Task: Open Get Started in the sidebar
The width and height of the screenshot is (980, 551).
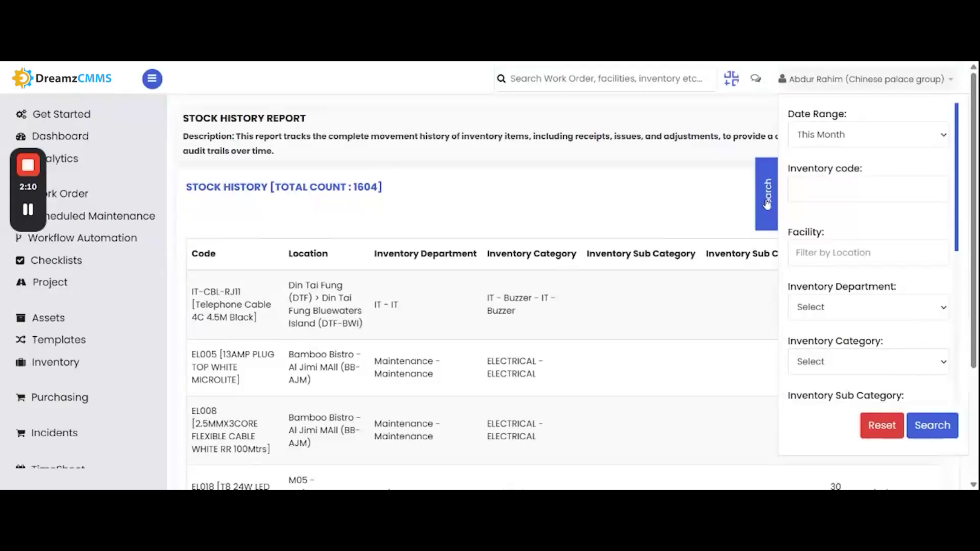Action: coord(62,114)
